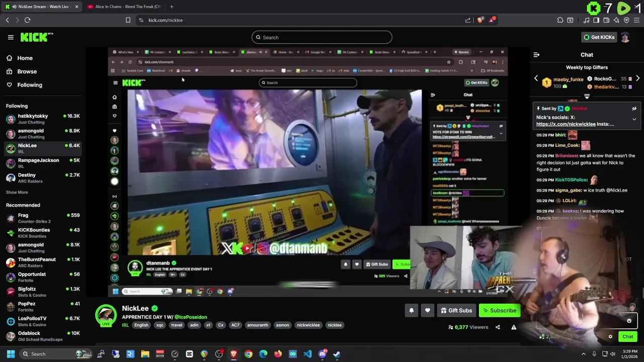Open the Destiny channel
The height and width of the screenshot is (362, 644).
click(43, 178)
